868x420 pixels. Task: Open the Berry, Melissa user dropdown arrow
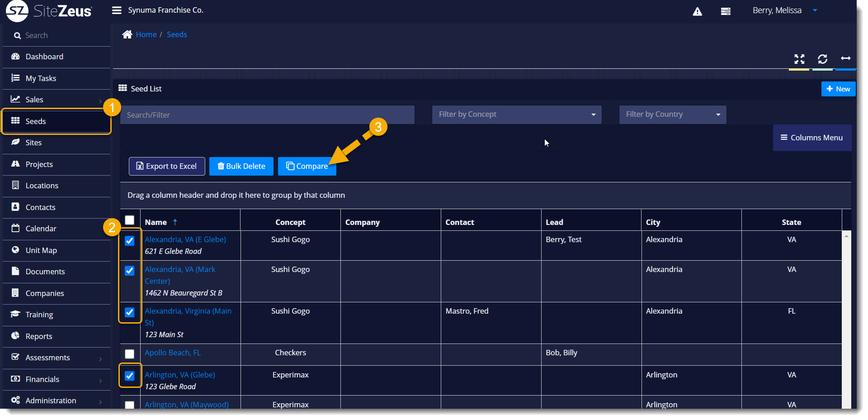point(815,10)
